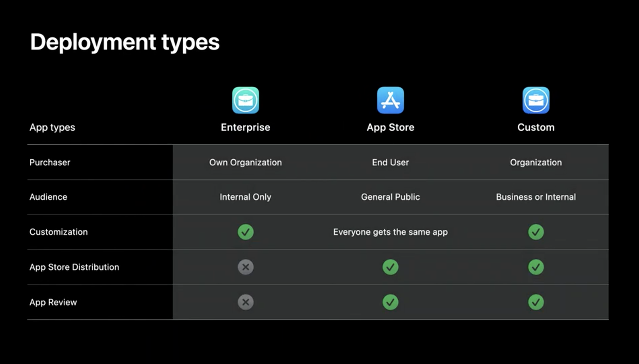639x364 pixels.
Task: Click Enterprise Customization green checkmark
Action: (245, 232)
